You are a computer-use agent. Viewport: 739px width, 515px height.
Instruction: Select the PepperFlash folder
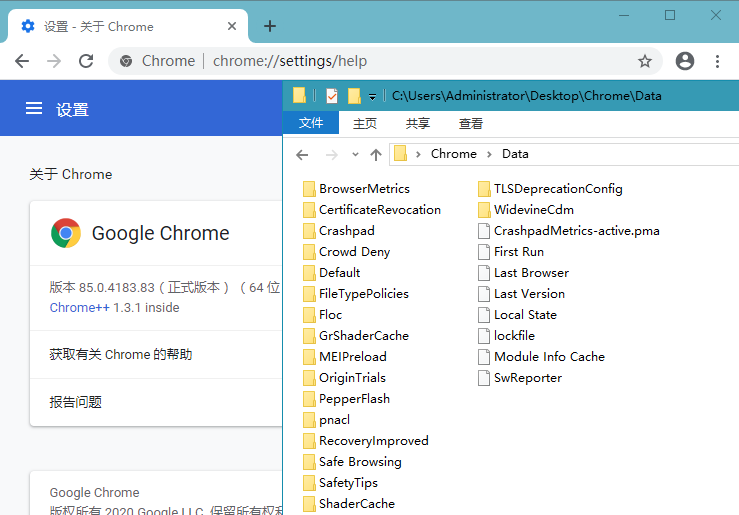coord(347,399)
